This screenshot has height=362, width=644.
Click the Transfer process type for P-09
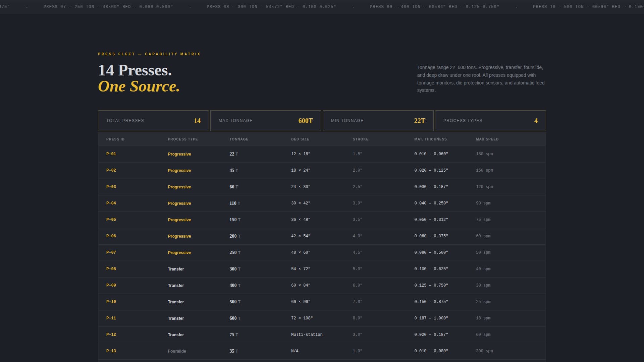click(x=176, y=285)
